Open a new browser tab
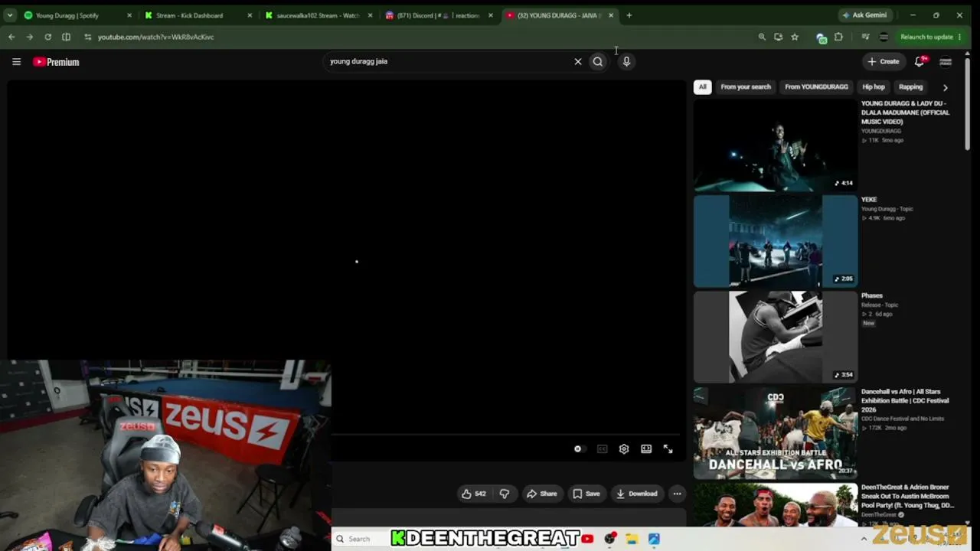The image size is (980, 551). [x=629, y=15]
